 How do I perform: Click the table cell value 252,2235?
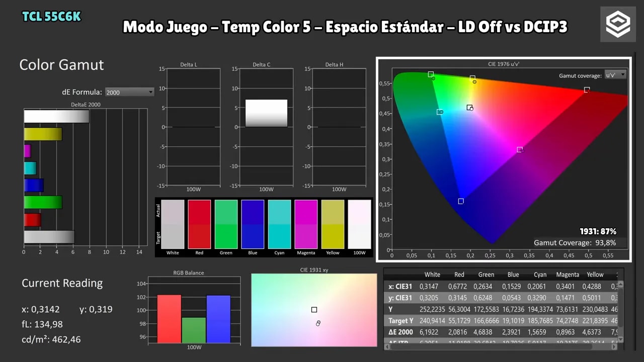tap(432, 310)
